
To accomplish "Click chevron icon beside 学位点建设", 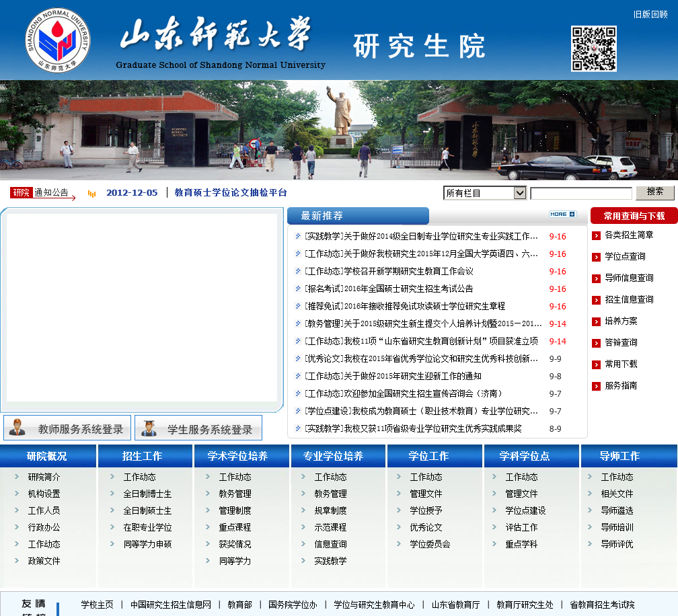I will coord(494,510).
